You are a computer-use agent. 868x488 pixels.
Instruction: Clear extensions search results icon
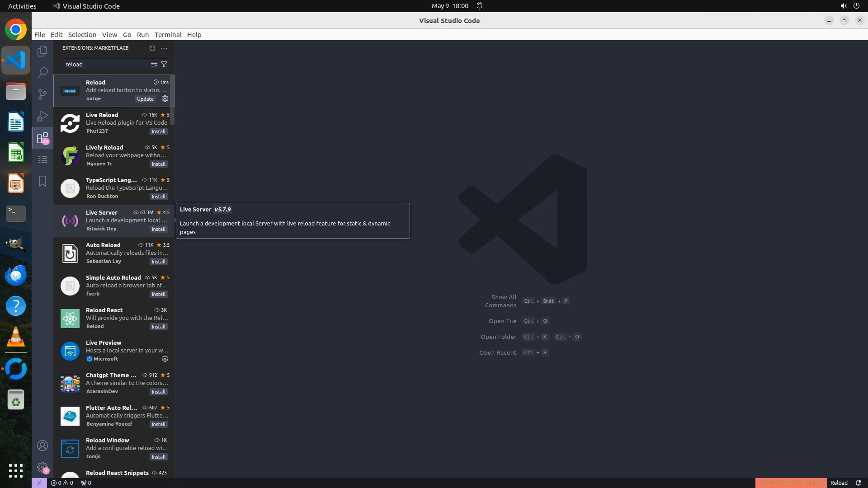click(x=154, y=64)
